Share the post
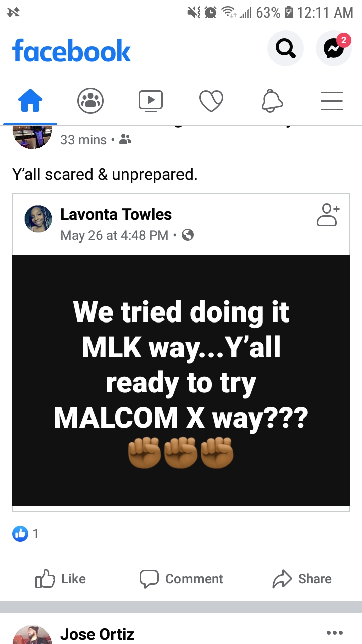 302,579
